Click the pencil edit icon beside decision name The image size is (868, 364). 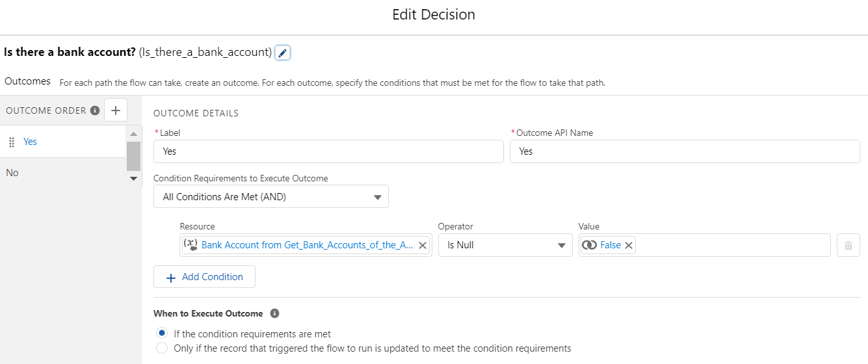pos(282,53)
